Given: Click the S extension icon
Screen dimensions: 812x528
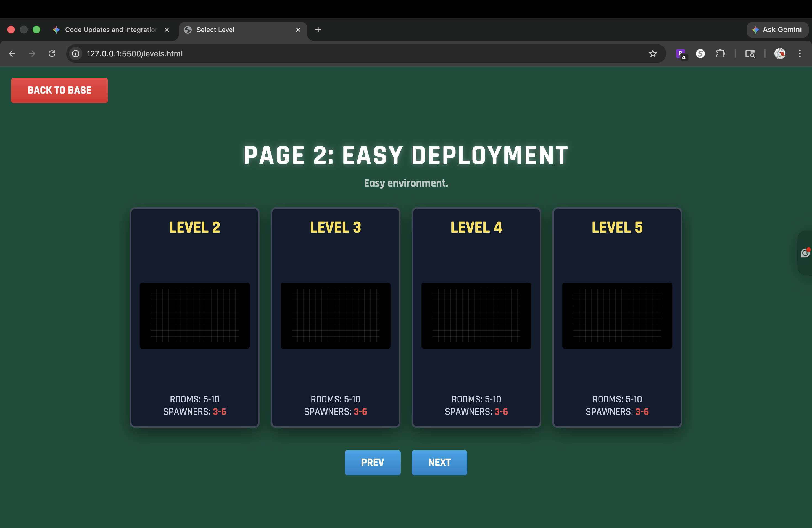Looking at the screenshot, I should (700, 54).
